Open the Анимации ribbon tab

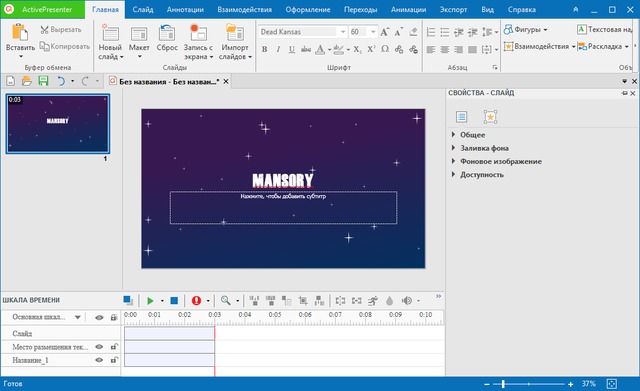point(408,9)
